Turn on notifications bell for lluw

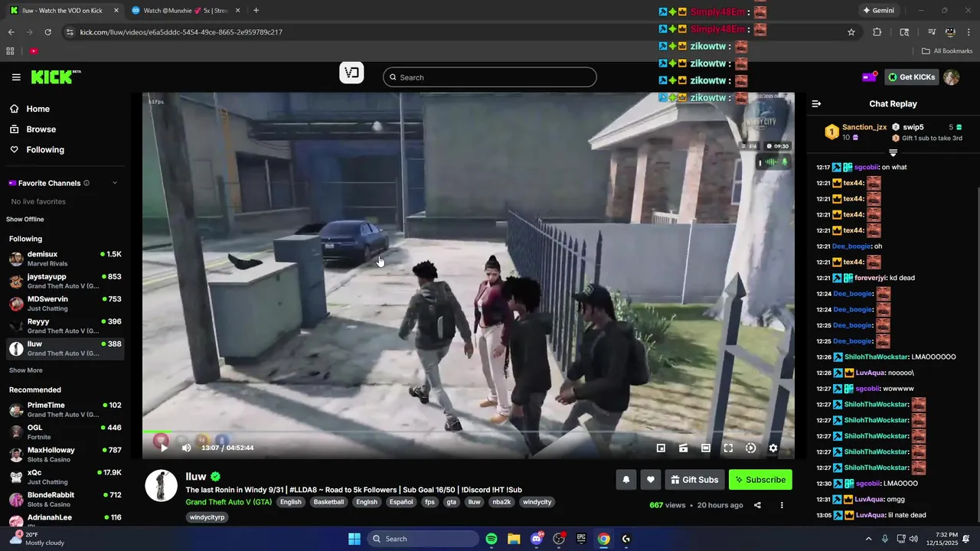click(626, 480)
